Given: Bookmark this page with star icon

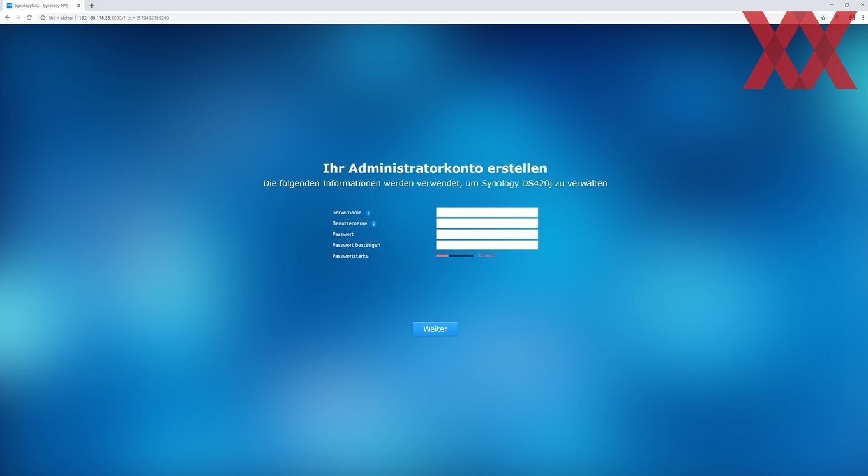Looking at the screenshot, I should (x=823, y=18).
